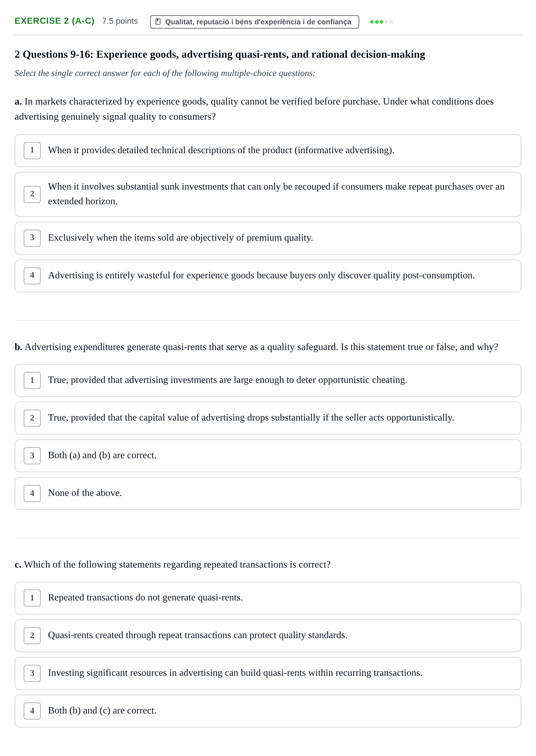
Task: Select option 3 about premium quality items
Action: pyautogui.click(x=268, y=238)
